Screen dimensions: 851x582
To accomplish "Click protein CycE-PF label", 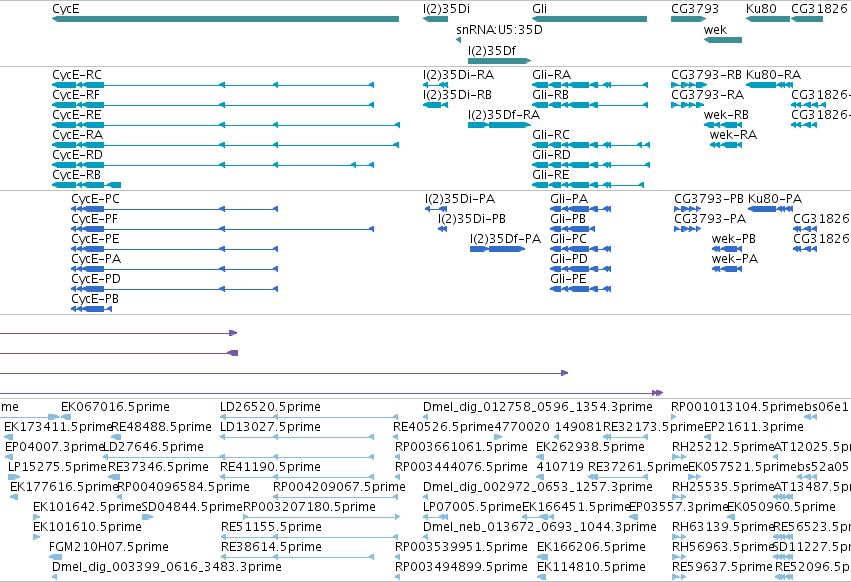I will click(94, 219).
